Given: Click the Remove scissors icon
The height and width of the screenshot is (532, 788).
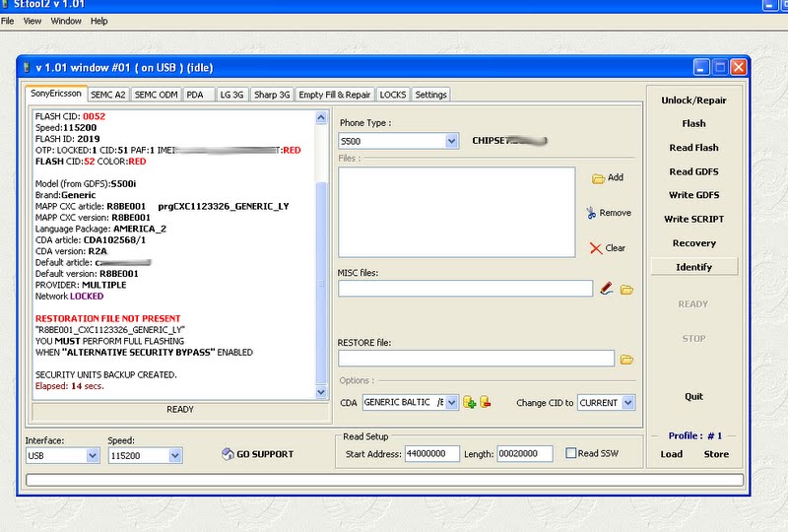Looking at the screenshot, I should coord(591,213).
